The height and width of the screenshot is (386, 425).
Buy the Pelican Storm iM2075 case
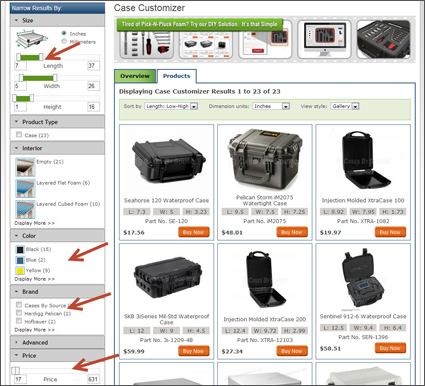(x=292, y=232)
